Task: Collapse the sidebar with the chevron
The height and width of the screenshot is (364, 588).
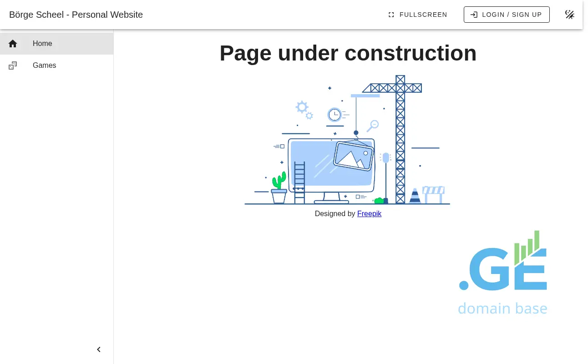Action: point(99,349)
